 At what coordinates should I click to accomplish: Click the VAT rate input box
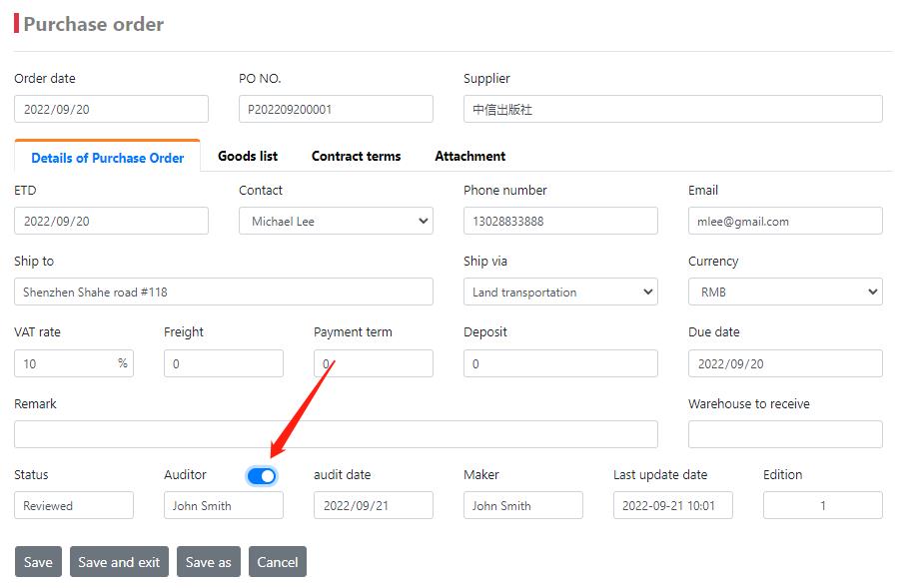(64, 363)
